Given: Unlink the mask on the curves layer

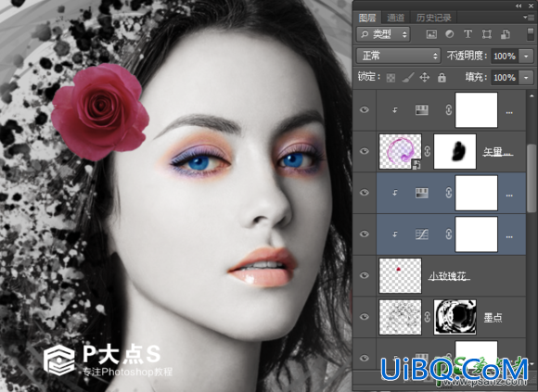Looking at the screenshot, I should tap(448, 234).
